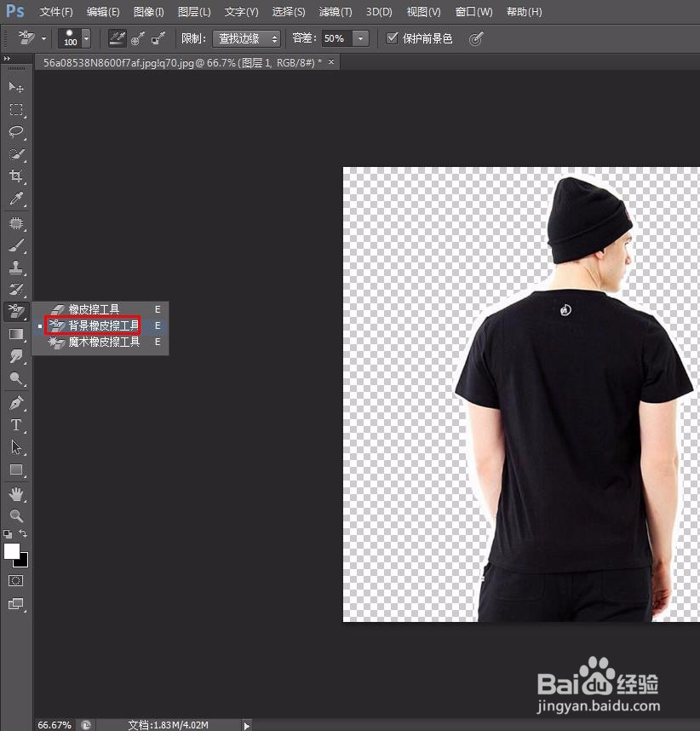Open the 容差 slider dropdown arrow
Screen dimensions: 700x731
coord(361,38)
